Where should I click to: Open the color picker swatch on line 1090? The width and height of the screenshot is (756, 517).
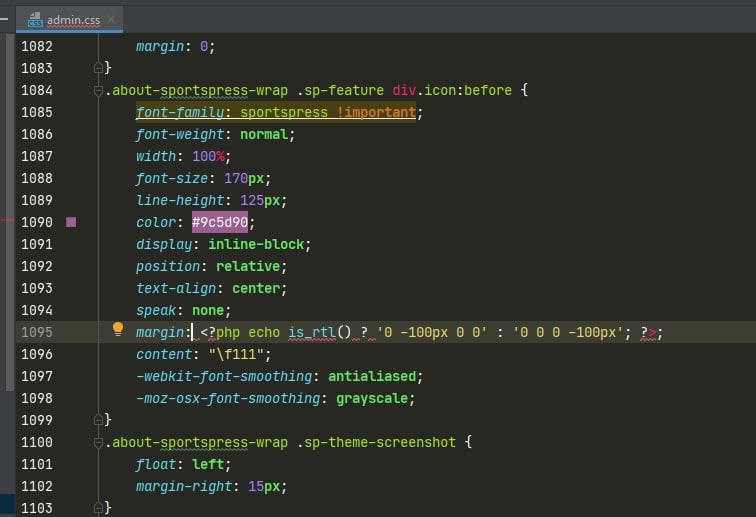click(71, 222)
